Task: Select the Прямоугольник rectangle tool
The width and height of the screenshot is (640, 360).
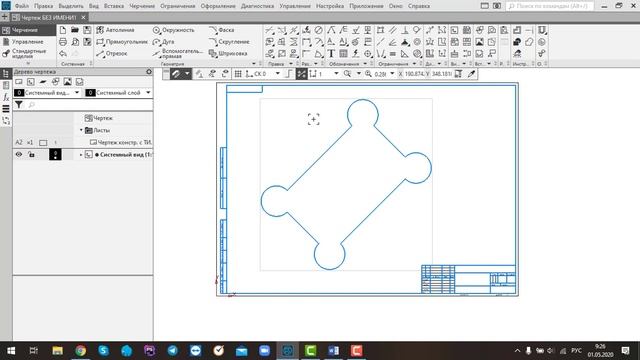Action: tap(122, 42)
